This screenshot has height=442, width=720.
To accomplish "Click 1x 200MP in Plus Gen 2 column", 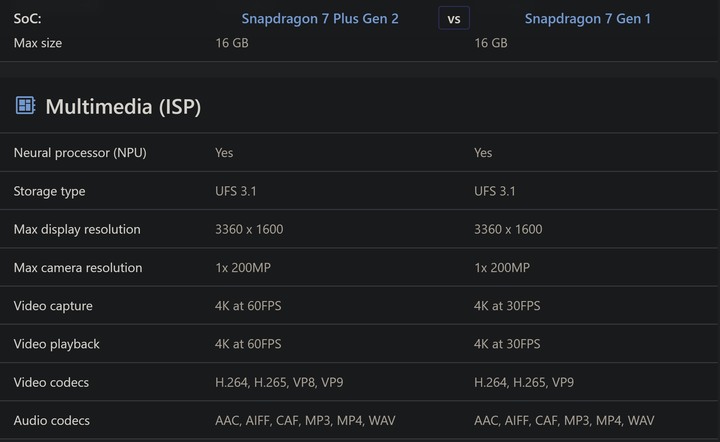I will click(x=243, y=268).
